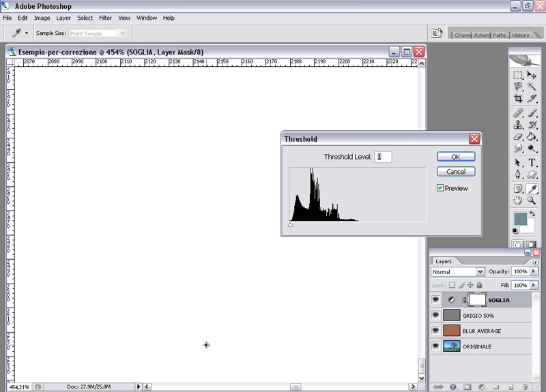Select the Rectangular Marquee tool
Image resolution: width=546 pixels, height=392 pixels.
coord(518,75)
